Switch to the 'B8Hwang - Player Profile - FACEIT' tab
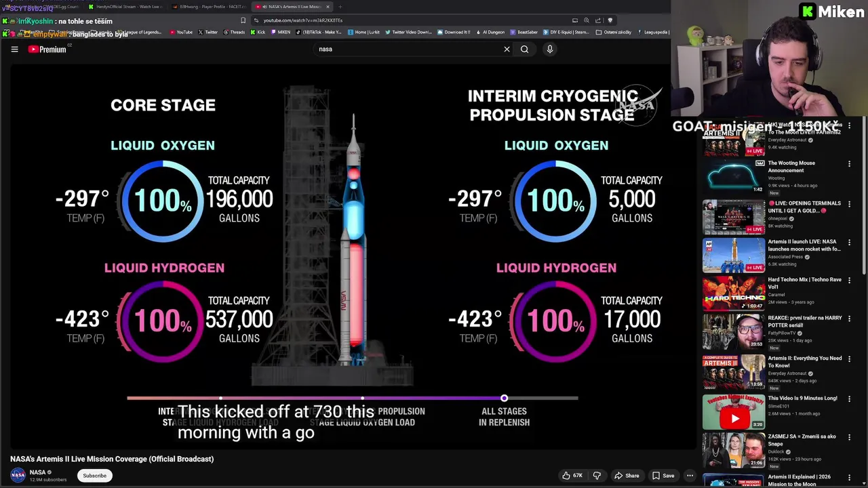The width and height of the screenshot is (868, 488). (x=209, y=7)
